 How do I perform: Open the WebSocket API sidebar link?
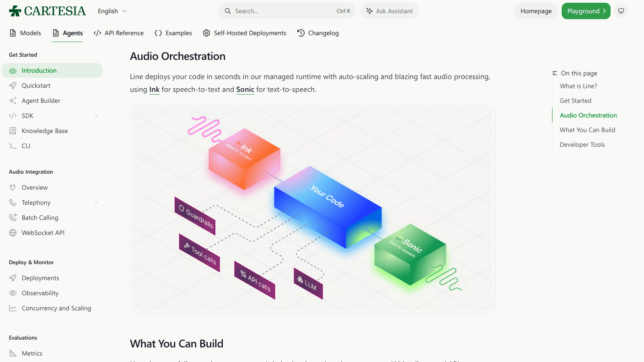point(52,233)
